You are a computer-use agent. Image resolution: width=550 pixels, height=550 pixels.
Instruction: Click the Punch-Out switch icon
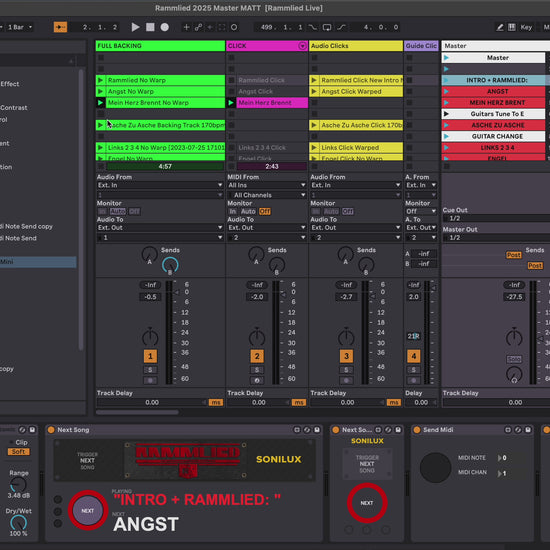(x=341, y=27)
